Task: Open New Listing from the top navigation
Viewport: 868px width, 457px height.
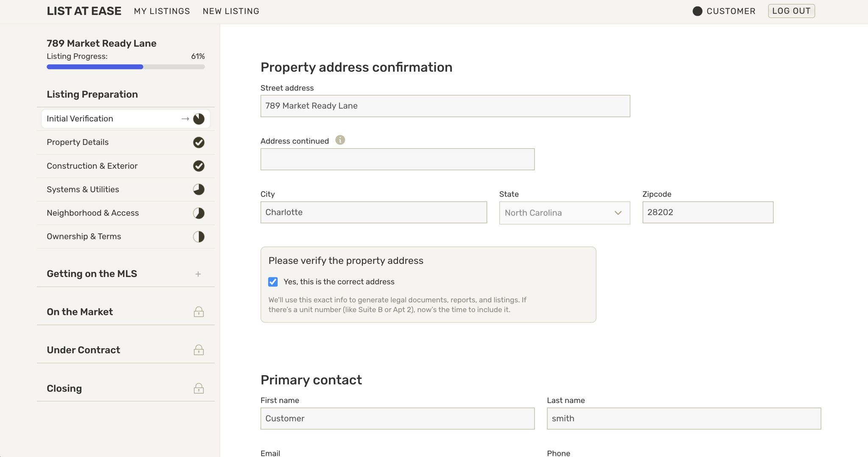Action: 231,11
